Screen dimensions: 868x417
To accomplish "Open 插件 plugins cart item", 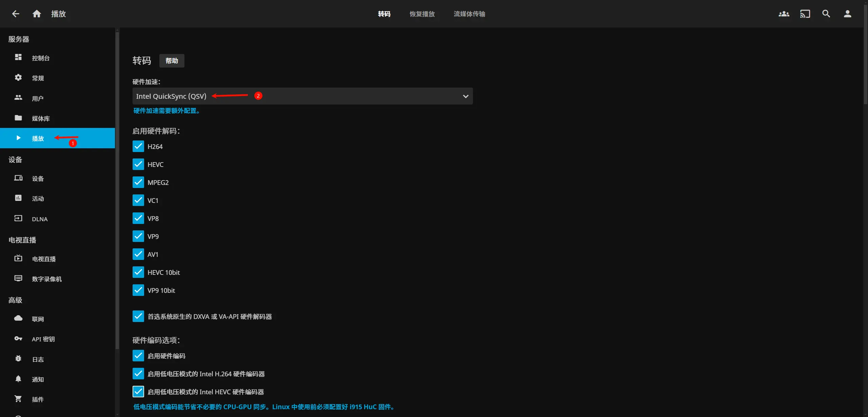I will pos(38,399).
